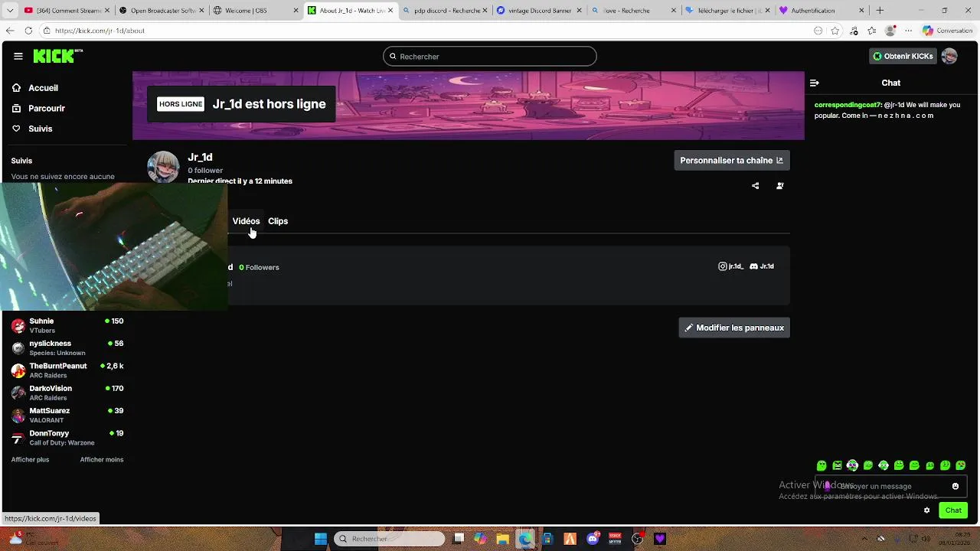Click the KICK logo
The image size is (980, 551).
coord(57,56)
